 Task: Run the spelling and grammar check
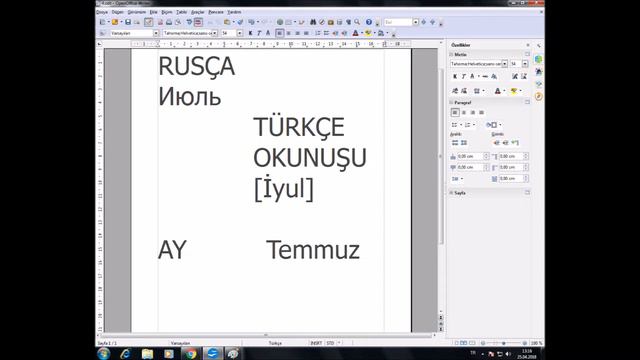click(x=189, y=22)
